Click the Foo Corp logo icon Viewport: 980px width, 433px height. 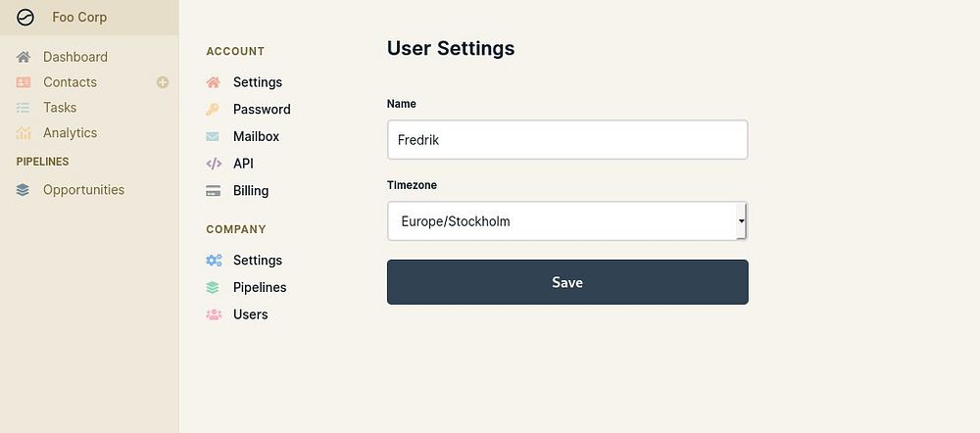[25, 18]
